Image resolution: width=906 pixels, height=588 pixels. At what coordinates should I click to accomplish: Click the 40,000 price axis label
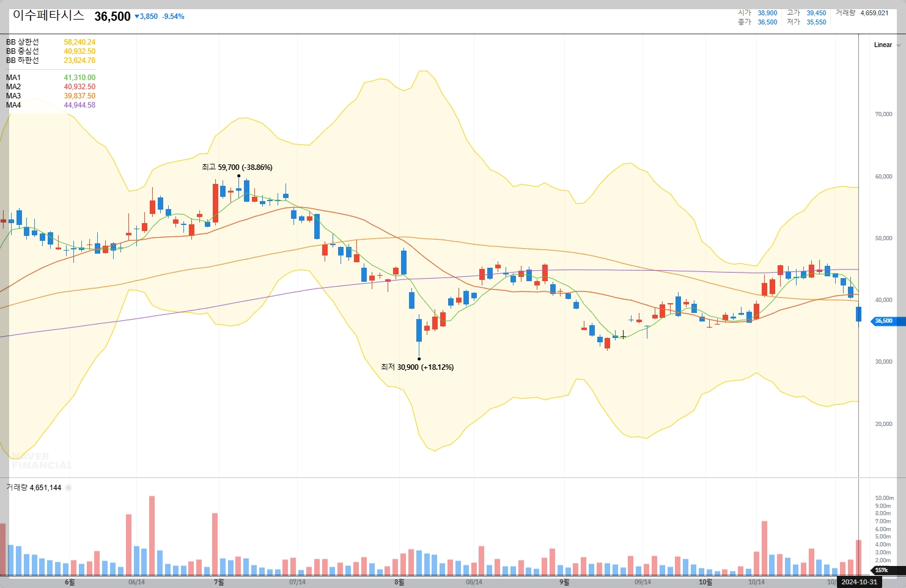[883, 300]
